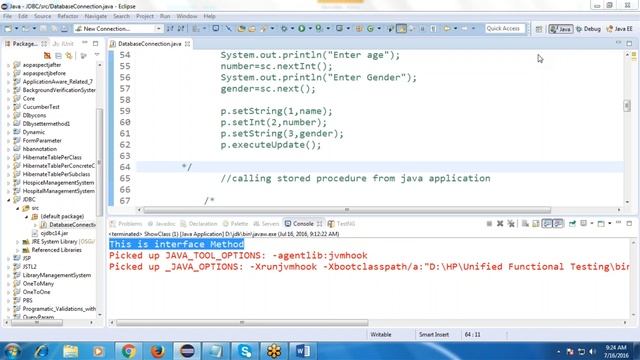Open Run button dropdown arrow
Screen dimensions: 640x360
pos(310,29)
